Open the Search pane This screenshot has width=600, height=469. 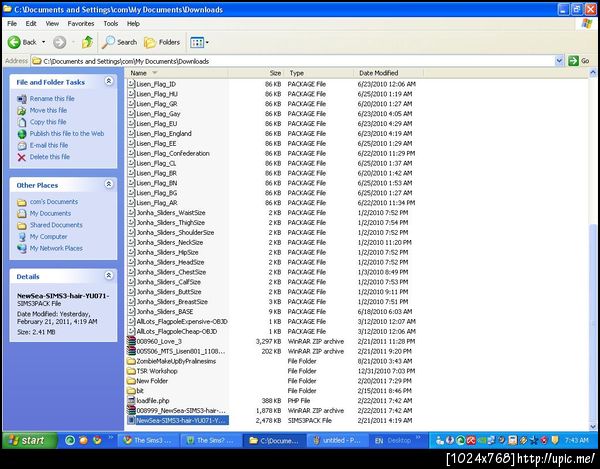pos(119,42)
